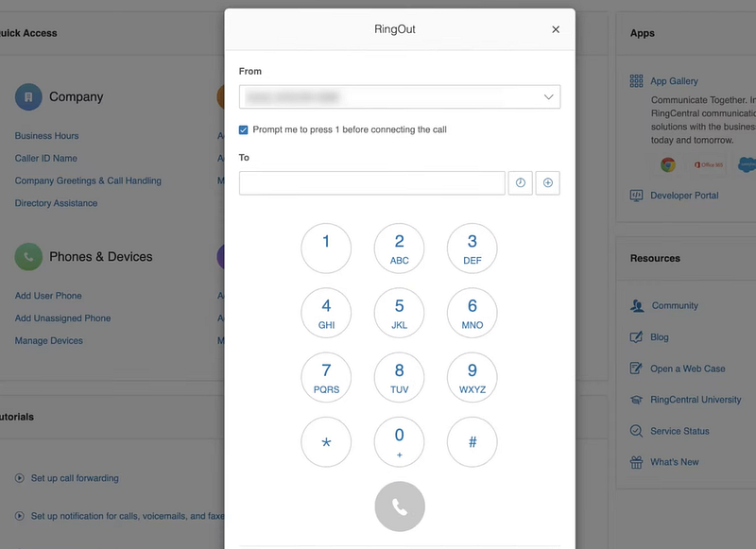Image resolution: width=756 pixels, height=549 pixels.
Task: Open a Web Case link
Action: (x=688, y=369)
